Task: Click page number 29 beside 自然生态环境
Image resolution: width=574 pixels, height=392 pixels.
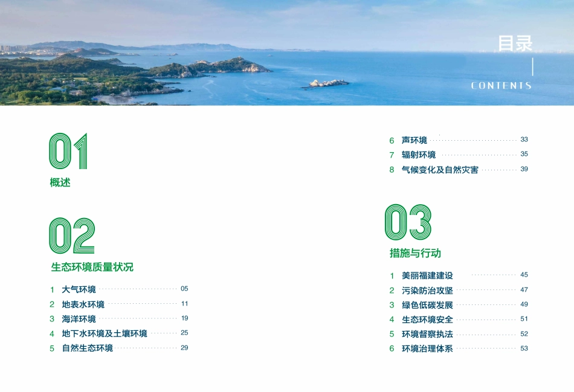Action: tap(184, 348)
